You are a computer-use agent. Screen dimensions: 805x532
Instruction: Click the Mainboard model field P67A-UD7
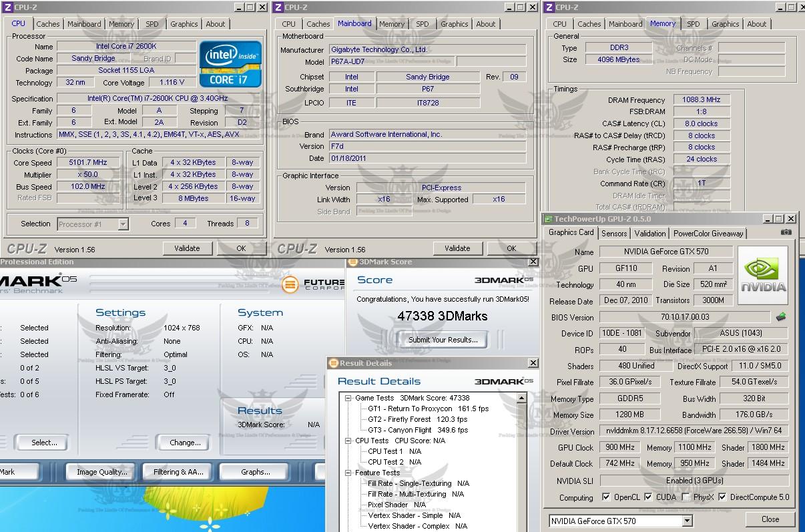click(391, 61)
